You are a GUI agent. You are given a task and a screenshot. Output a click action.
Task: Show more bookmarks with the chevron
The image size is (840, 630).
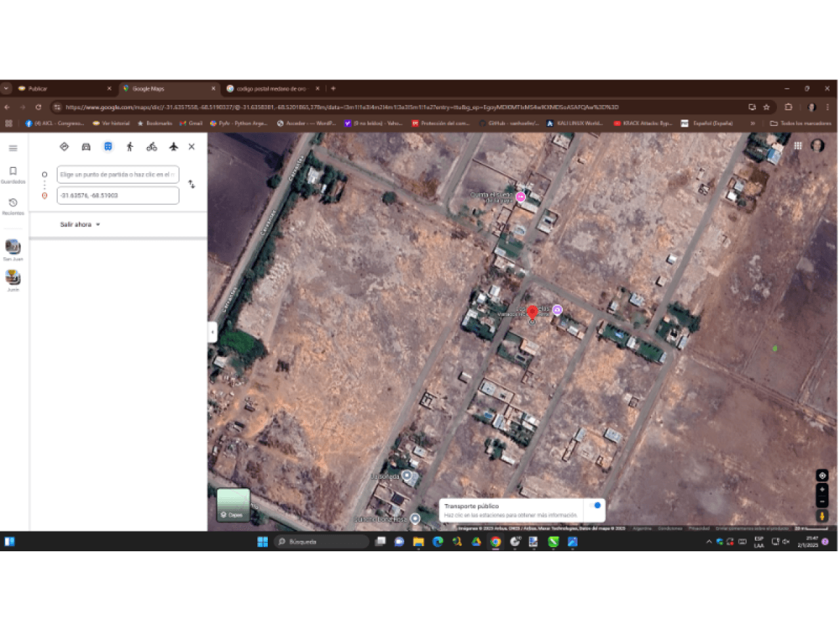753,123
